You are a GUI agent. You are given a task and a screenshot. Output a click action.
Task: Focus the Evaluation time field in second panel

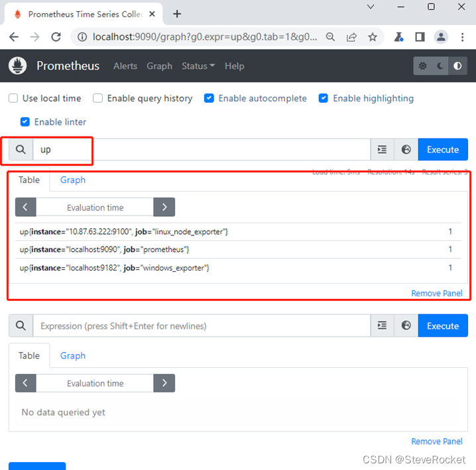[95, 383]
